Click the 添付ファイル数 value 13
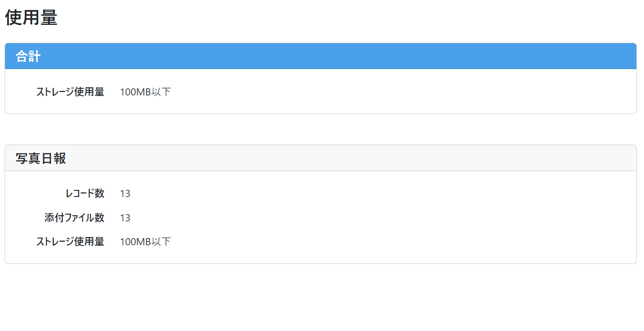Viewport: 644px width, 331px height. 125,218
